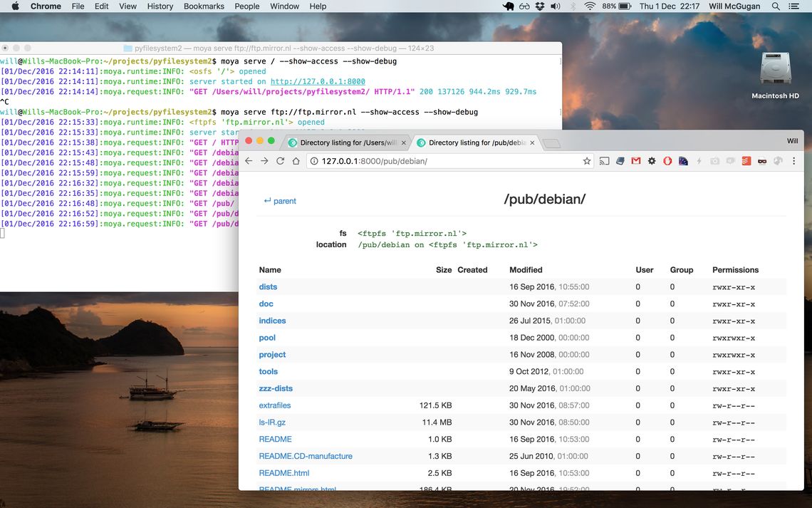Click the black gear extension icon
Screen dimensions: 812x508
point(652,161)
